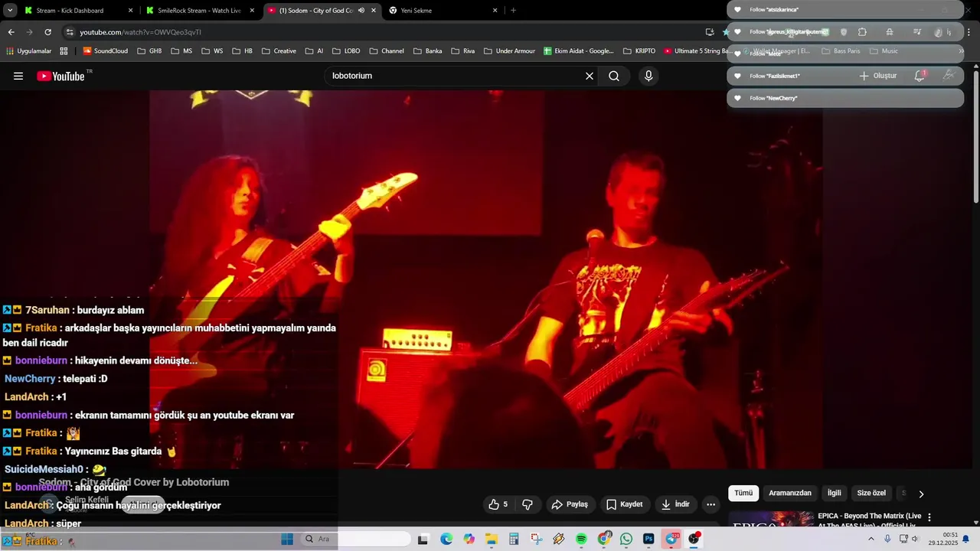Viewport: 980px width, 551px height.
Task: Open File Explorer from the taskbar
Action: point(491,540)
